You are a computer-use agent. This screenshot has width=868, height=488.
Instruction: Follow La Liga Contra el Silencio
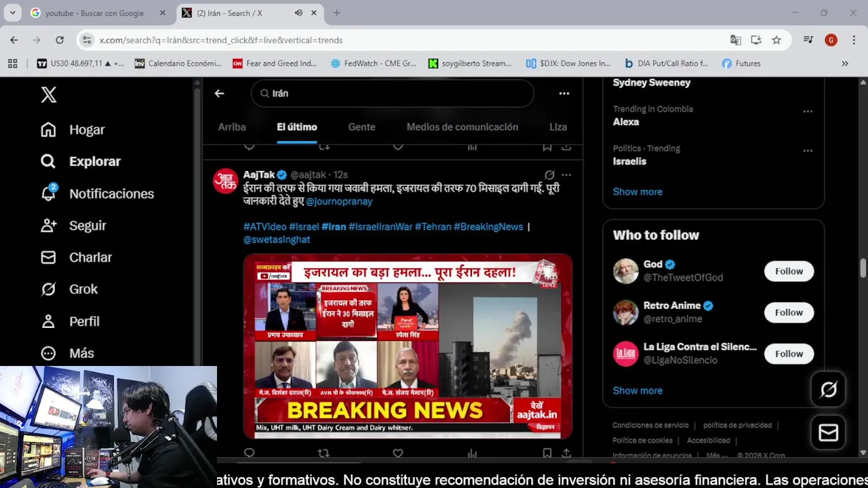[789, 354]
